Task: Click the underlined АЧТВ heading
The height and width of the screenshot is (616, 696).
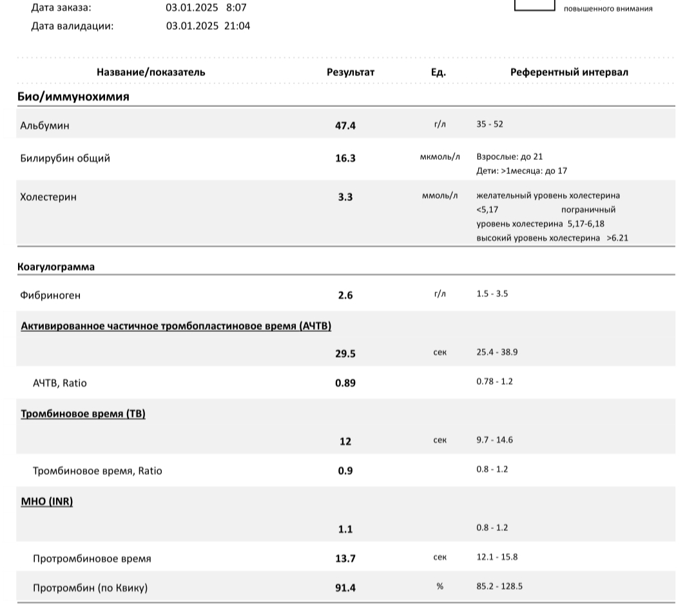Action: (176, 326)
